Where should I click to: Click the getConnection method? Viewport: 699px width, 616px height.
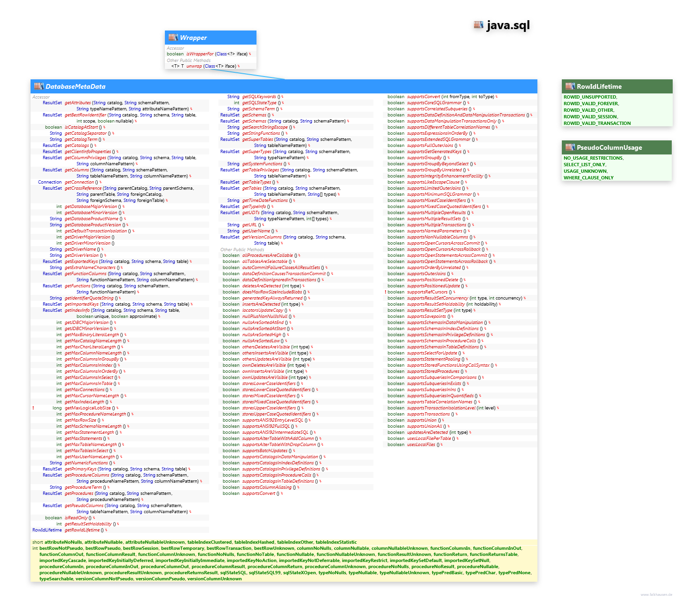point(79,182)
